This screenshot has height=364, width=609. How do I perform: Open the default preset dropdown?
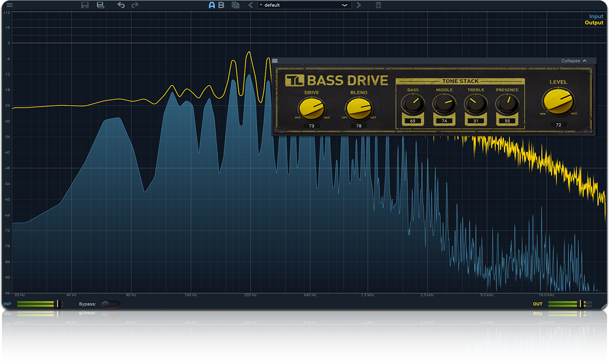pyautogui.click(x=304, y=5)
